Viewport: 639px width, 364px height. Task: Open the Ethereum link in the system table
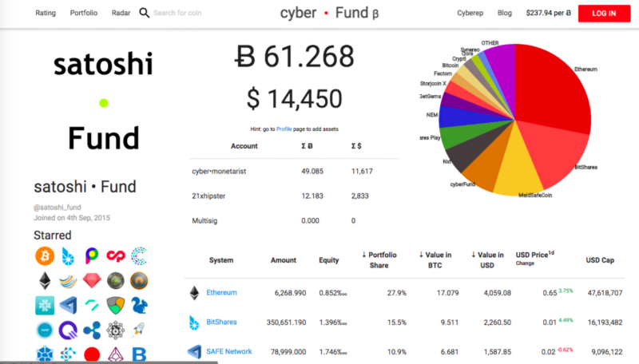[222, 293]
